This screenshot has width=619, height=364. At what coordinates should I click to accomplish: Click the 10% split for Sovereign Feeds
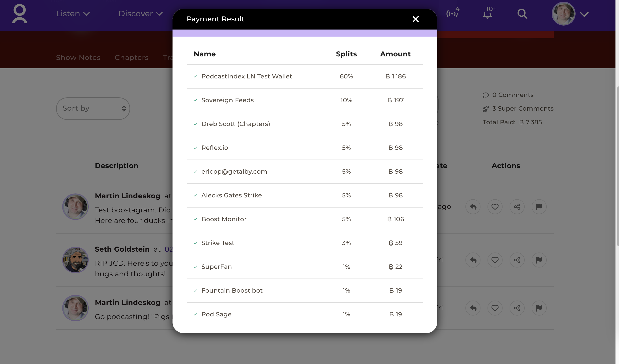346,100
